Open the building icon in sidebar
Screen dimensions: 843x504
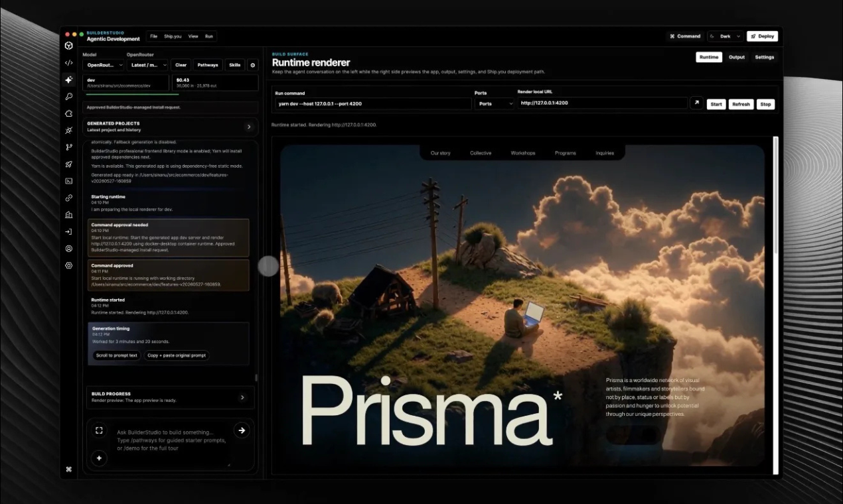click(68, 215)
